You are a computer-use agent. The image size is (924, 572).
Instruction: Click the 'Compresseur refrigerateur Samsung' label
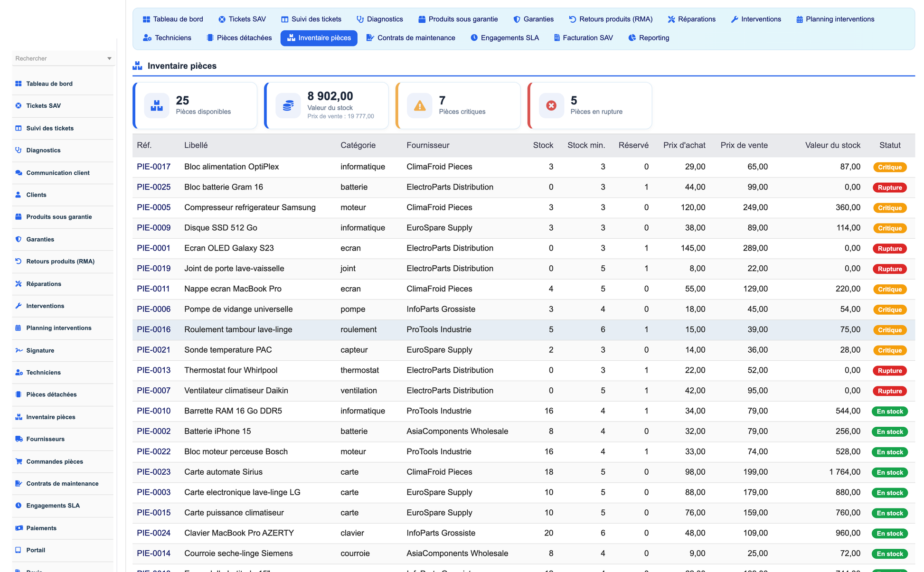point(250,207)
